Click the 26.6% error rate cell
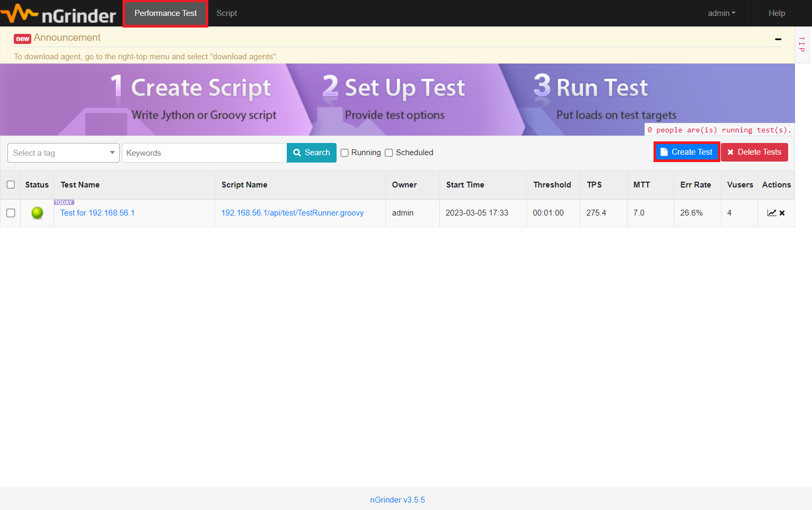The image size is (812, 510). (691, 213)
